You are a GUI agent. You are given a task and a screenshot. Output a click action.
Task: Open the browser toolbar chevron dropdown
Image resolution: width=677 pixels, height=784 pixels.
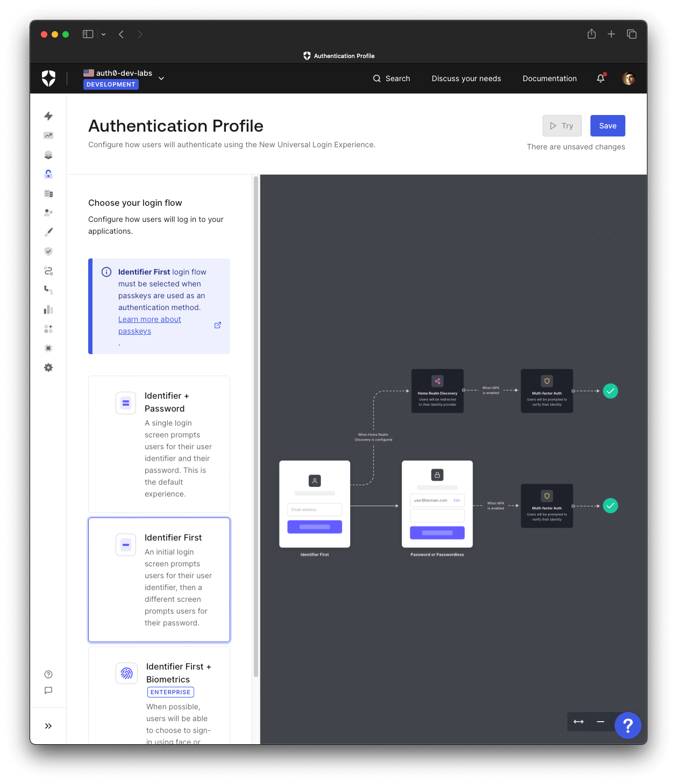[x=103, y=34]
